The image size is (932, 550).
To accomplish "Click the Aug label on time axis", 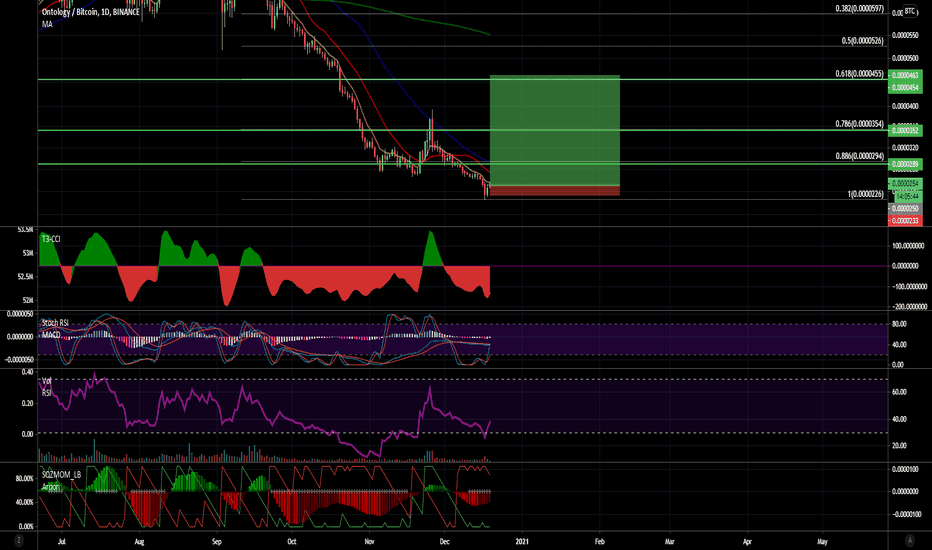I will pyautogui.click(x=139, y=542).
